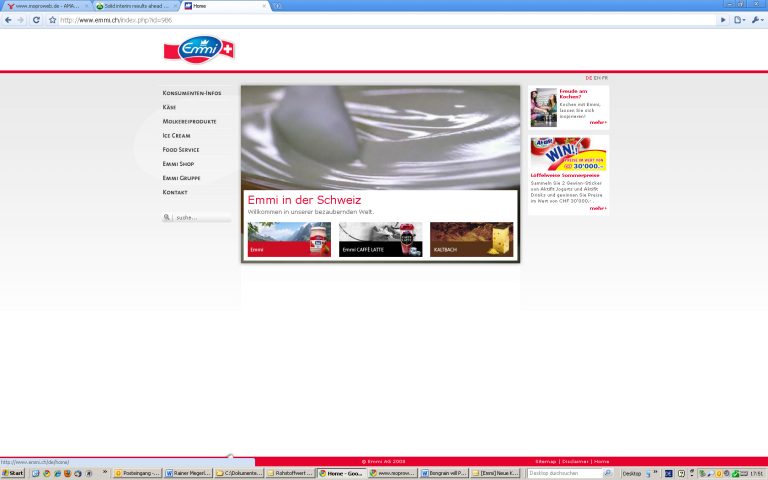Image resolution: width=768 pixels, height=480 pixels.
Task: Click the Emmi in der Schweiz heading
Action: coord(304,200)
